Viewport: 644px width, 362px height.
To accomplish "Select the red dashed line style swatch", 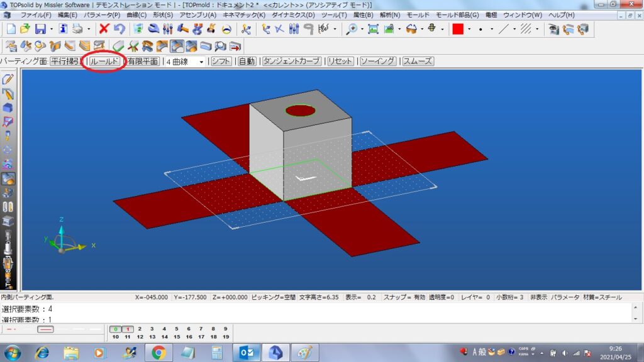I will tap(11, 329).
